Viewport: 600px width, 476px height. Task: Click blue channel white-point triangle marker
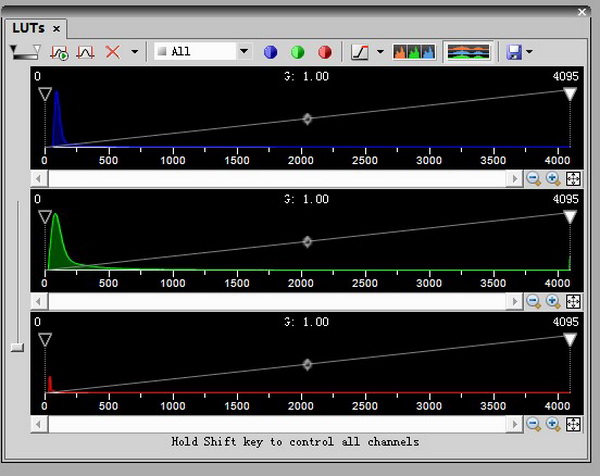click(x=570, y=94)
